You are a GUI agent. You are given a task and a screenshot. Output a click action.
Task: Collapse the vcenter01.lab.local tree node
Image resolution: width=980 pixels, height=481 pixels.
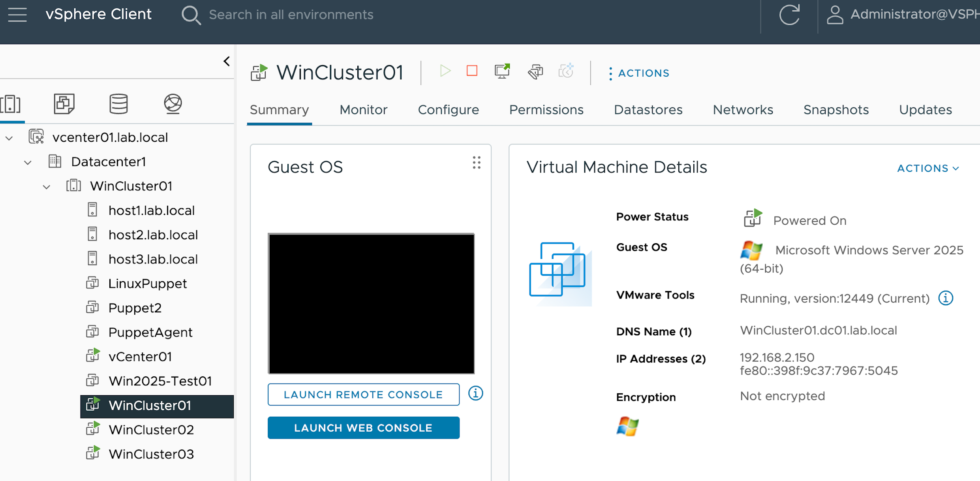(9, 138)
